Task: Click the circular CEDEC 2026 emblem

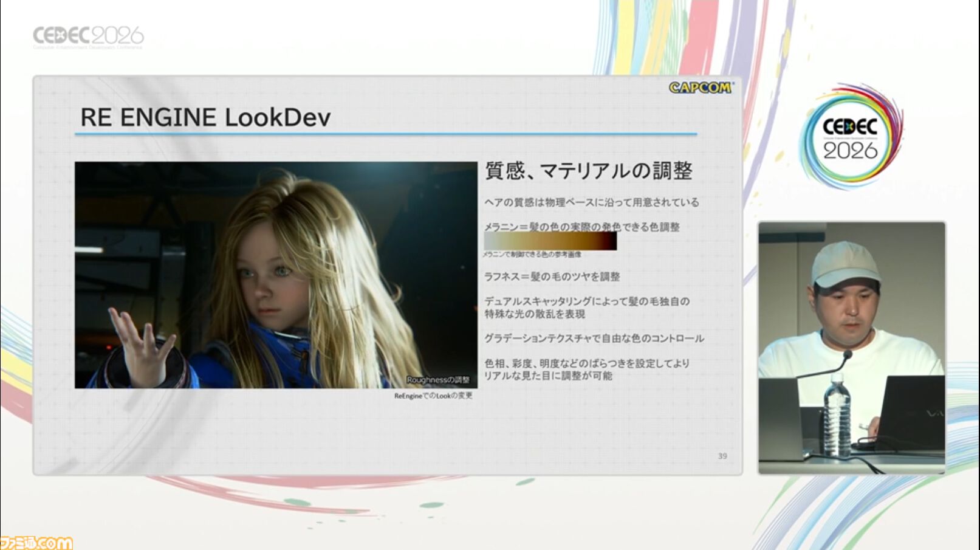Action: pos(851,136)
